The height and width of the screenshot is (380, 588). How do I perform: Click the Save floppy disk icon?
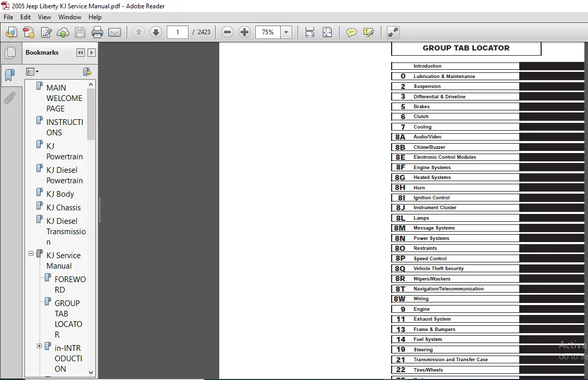(x=80, y=32)
